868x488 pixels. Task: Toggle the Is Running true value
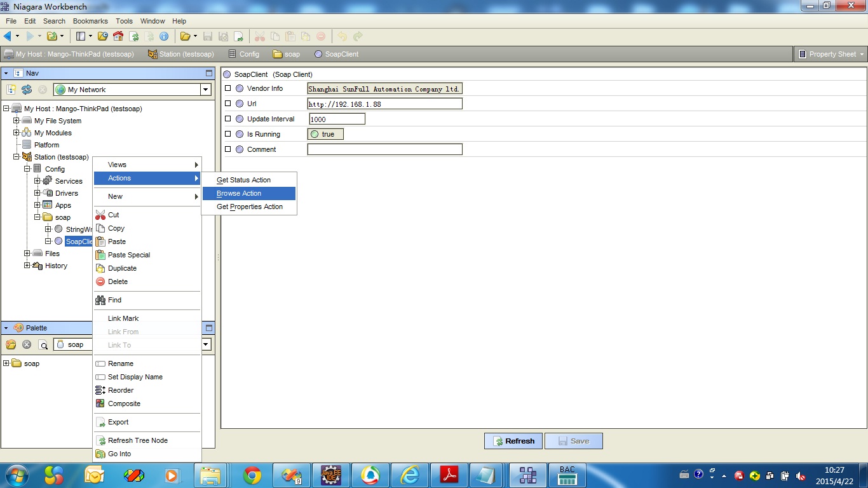click(x=325, y=134)
